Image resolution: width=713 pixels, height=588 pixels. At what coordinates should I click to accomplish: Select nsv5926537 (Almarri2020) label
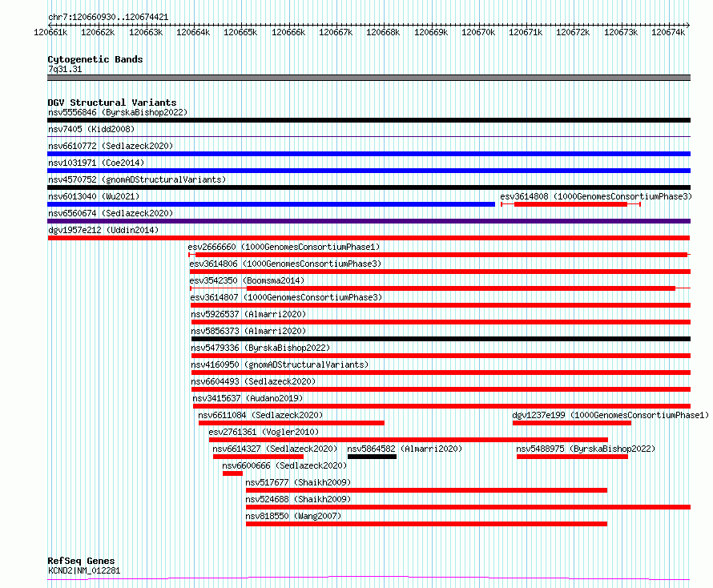pos(248,314)
